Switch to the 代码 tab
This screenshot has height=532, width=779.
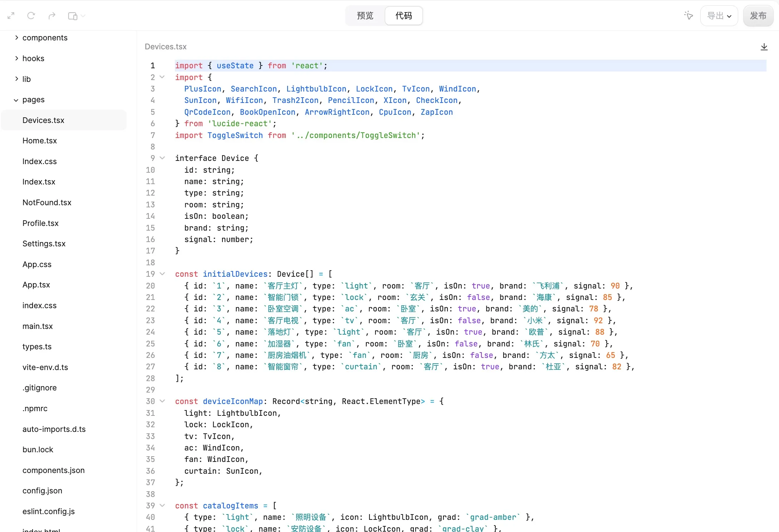[x=404, y=16]
